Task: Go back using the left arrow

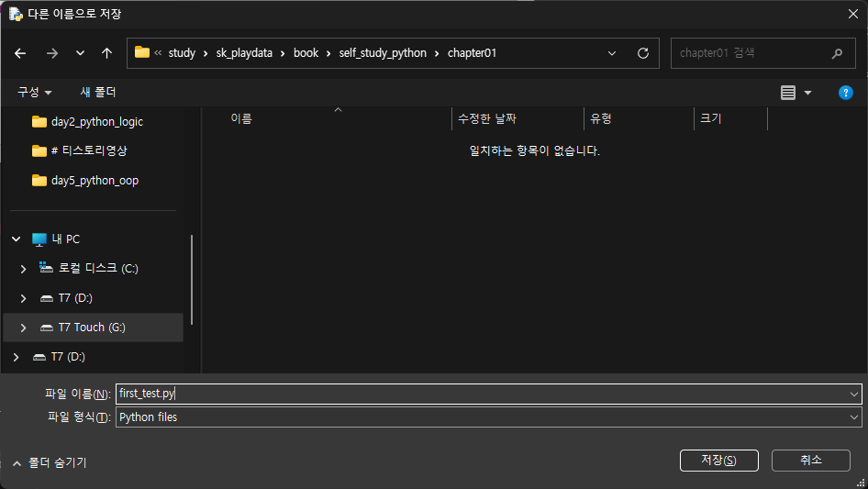Action: pyautogui.click(x=20, y=53)
